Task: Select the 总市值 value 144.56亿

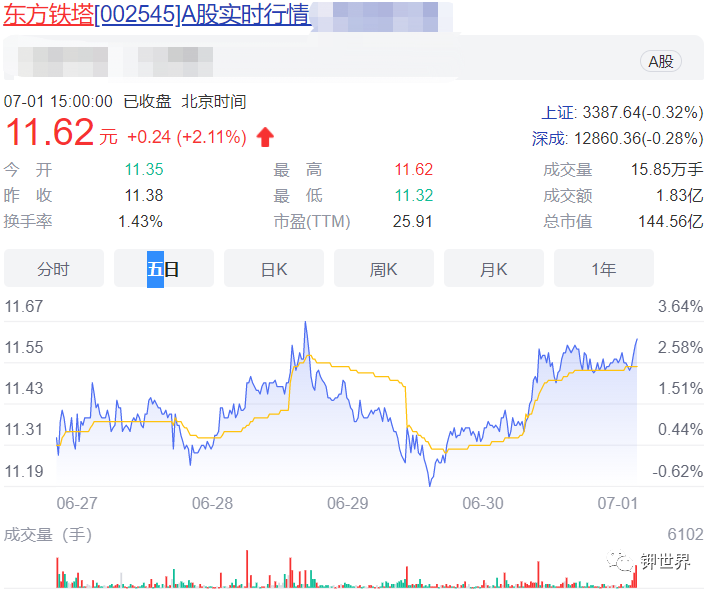Action: 671,221
